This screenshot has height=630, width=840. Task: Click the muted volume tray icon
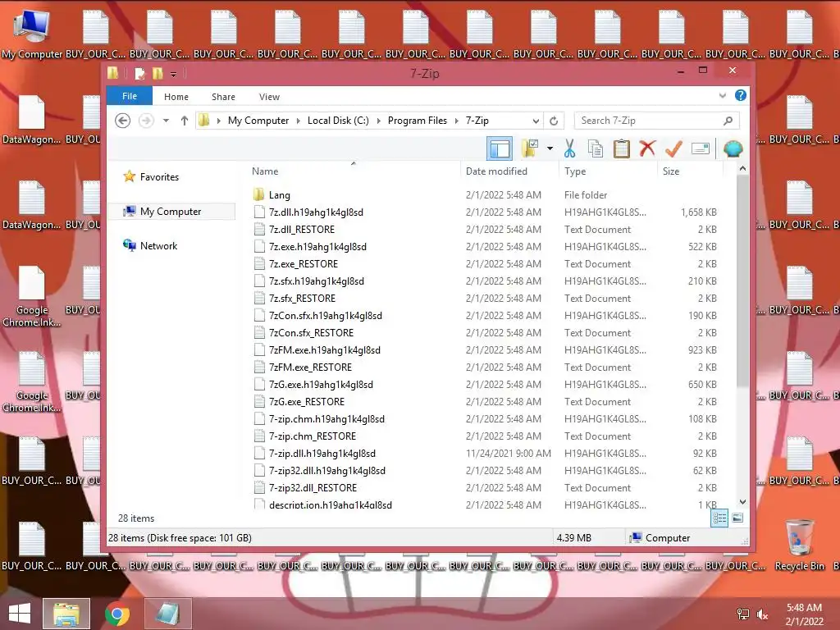click(762, 614)
